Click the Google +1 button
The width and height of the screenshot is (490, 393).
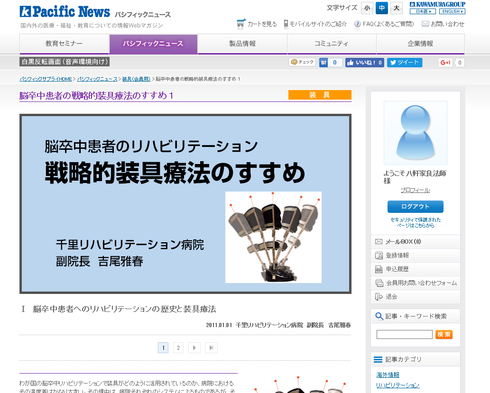point(445,63)
